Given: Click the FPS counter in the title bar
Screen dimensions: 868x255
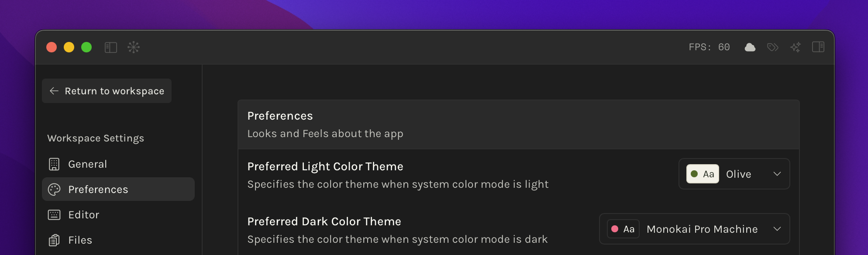Looking at the screenshot, I should [709, 47].
